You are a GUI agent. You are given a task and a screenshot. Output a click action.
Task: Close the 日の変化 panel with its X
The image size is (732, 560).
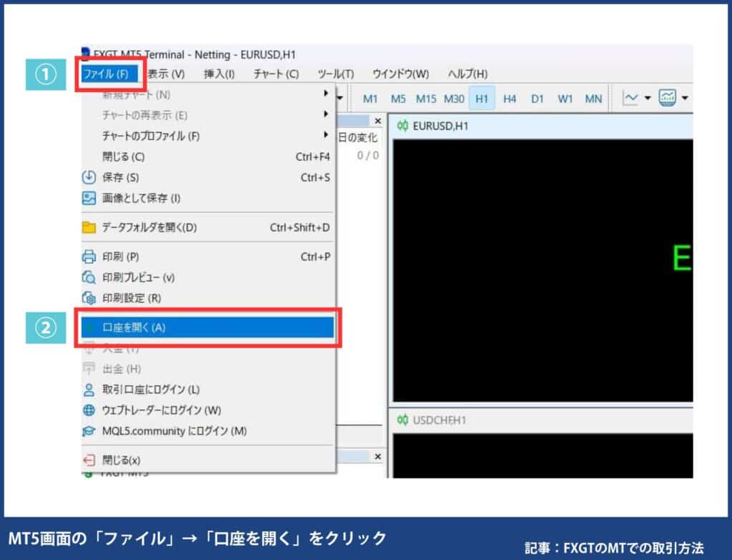(x=378, y=121)
